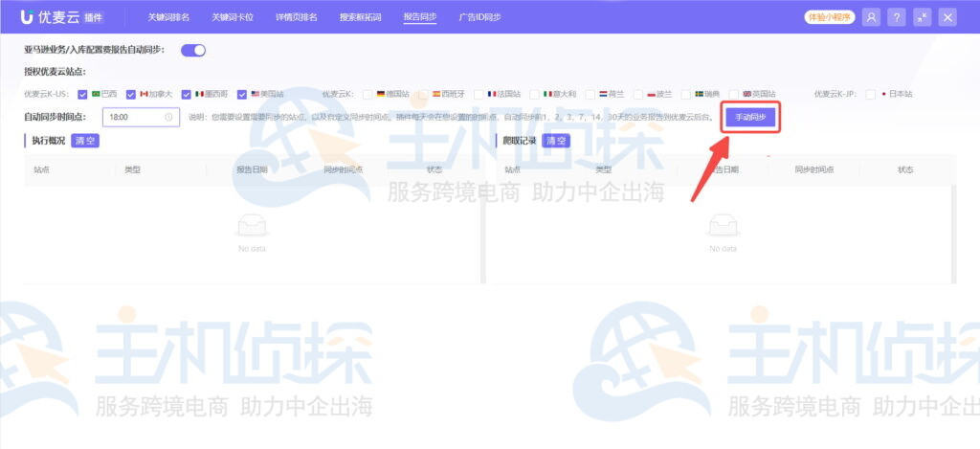Click 站点 header in 执行概况 table
Image resolution: width=980 pixels, height=449 pixels.
[42, 169]
